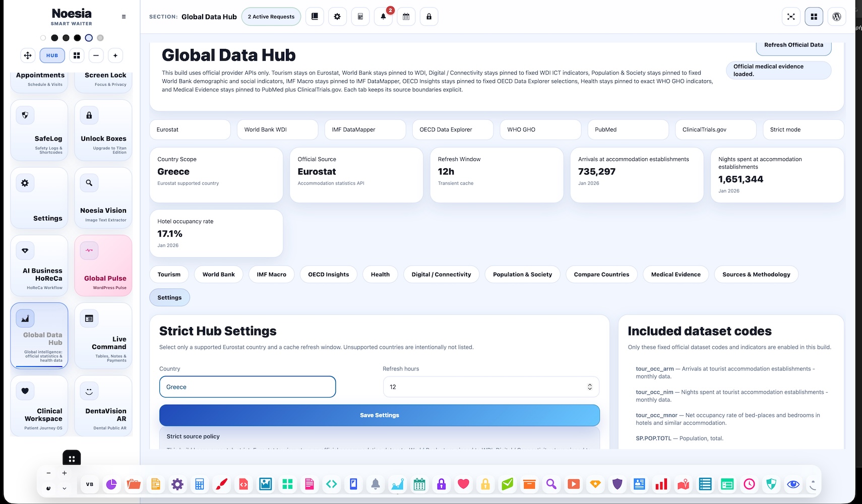Viewport: 862px width, 504px height.
Task: Switch to the Tourism tab
Action: (x=169, y=275)
